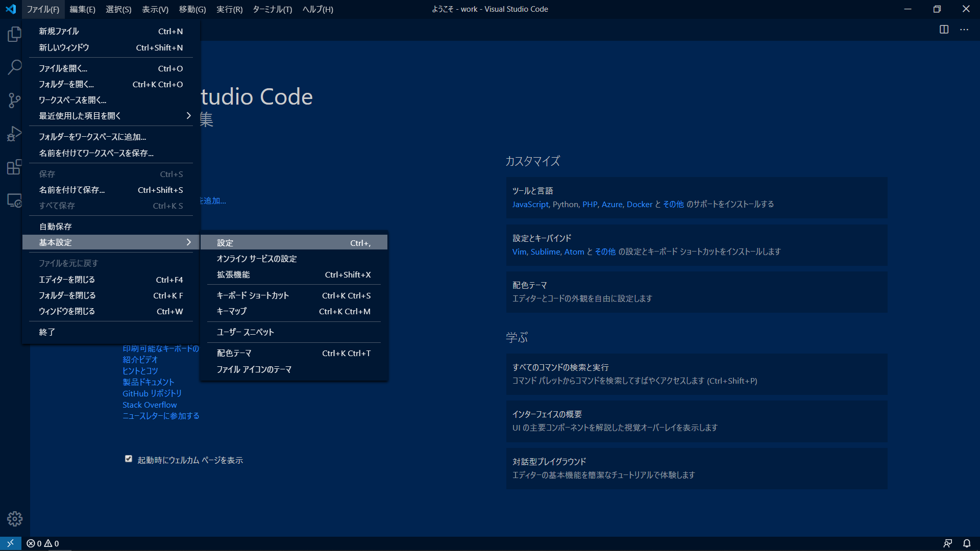
Task: Open the JavaScript support link
Action: pos(530,204)
